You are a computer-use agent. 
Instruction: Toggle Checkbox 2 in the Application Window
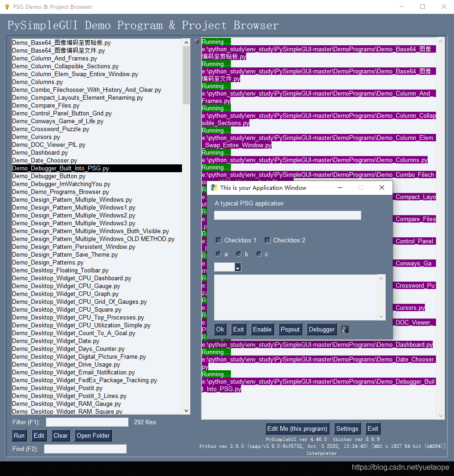[x=267, y=241]
